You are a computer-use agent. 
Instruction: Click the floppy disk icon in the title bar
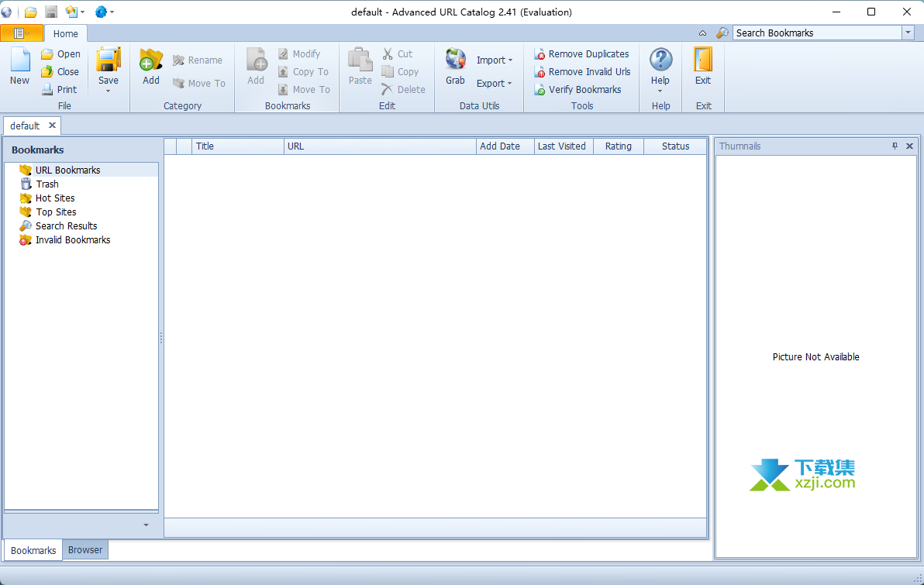pos(51,12)
